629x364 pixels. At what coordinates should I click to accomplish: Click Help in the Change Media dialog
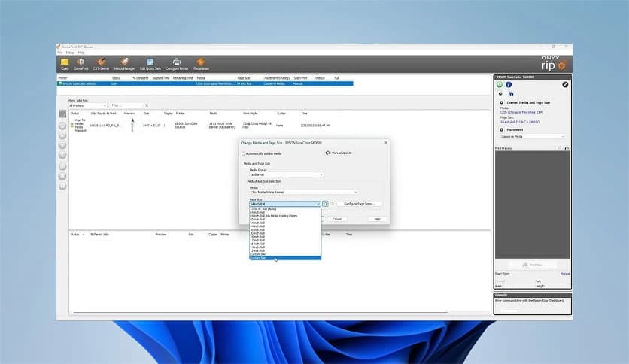[377, 219]
